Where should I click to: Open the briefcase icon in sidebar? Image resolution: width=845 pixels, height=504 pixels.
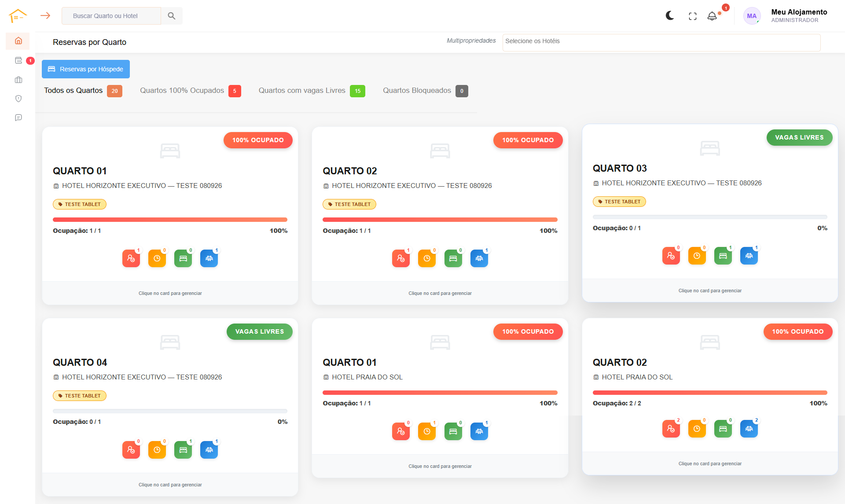pyautogui.click(x=18, y=80)
